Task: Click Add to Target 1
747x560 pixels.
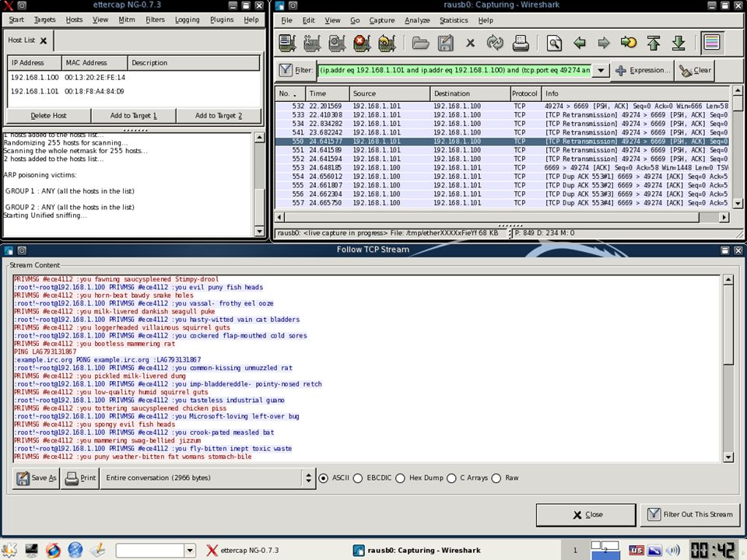Action: [133, 116]
